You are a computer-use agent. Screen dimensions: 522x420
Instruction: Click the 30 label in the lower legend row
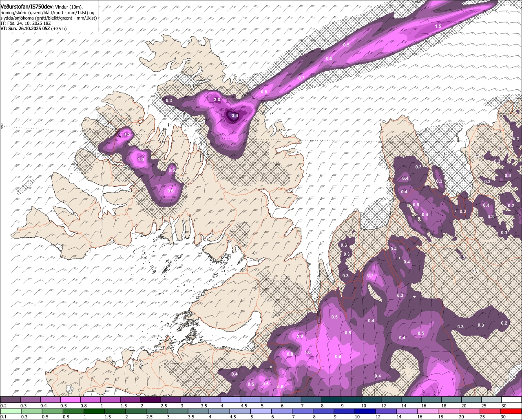coord(504,417)
